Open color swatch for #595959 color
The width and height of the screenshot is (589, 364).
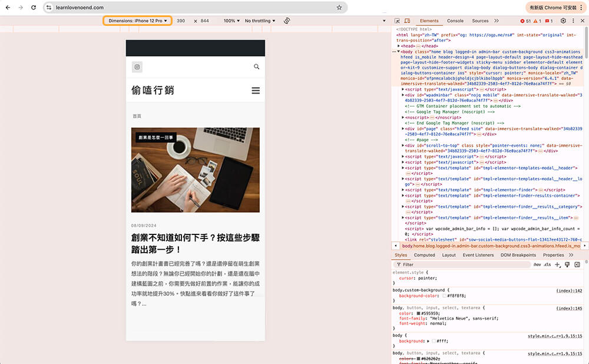pos(418,313)
